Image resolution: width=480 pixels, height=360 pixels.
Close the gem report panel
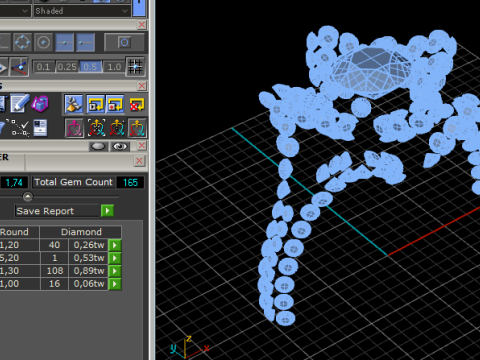139,161
